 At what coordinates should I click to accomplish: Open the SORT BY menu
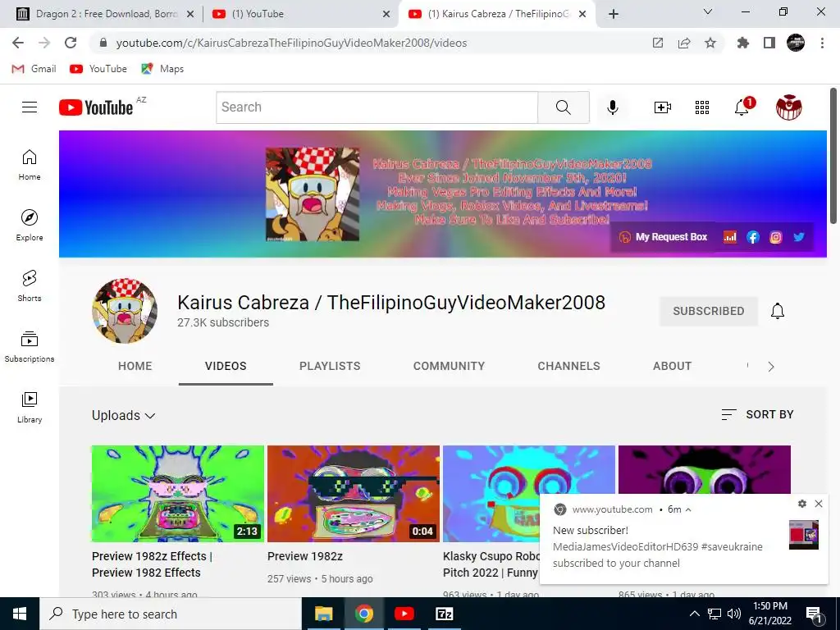pyautogui.click(x=757, y=414)
